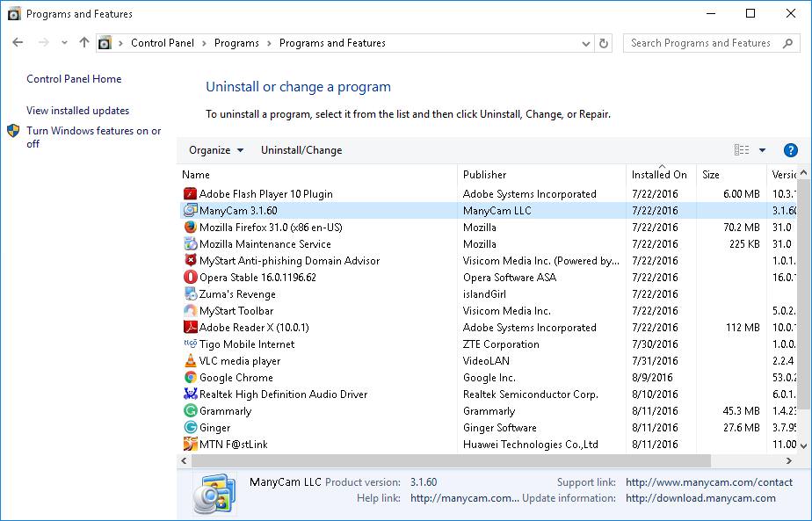
Task: Open the manycam.com/contact support link
Action: coord(709,482)
